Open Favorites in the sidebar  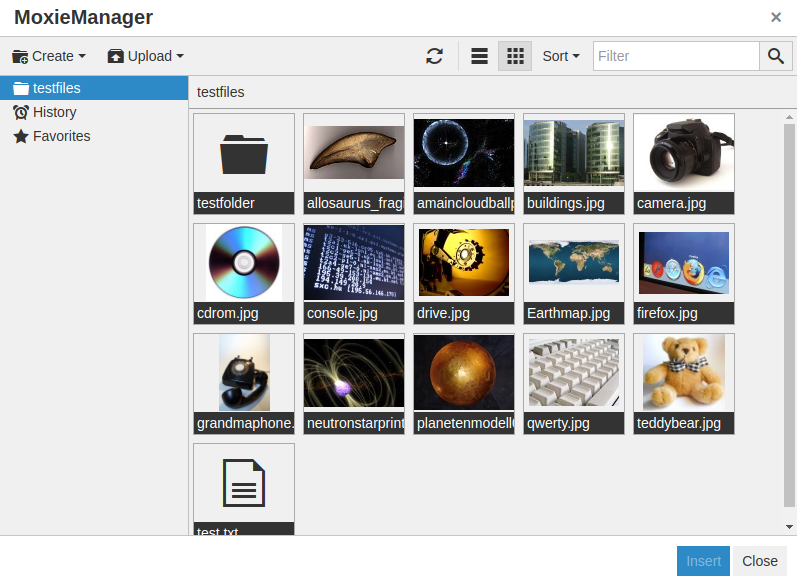click(51, 136)
